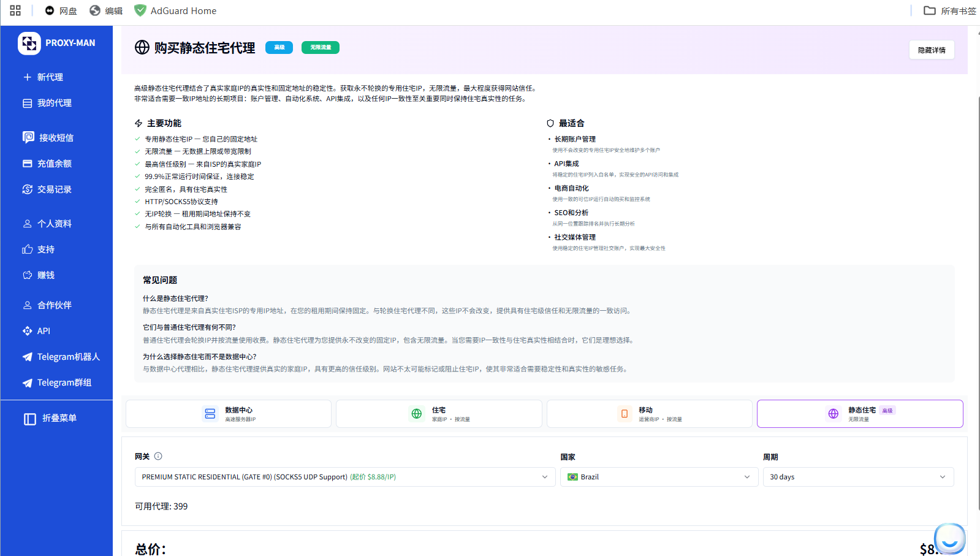Open 交易记录 history icon

[28, 189]
